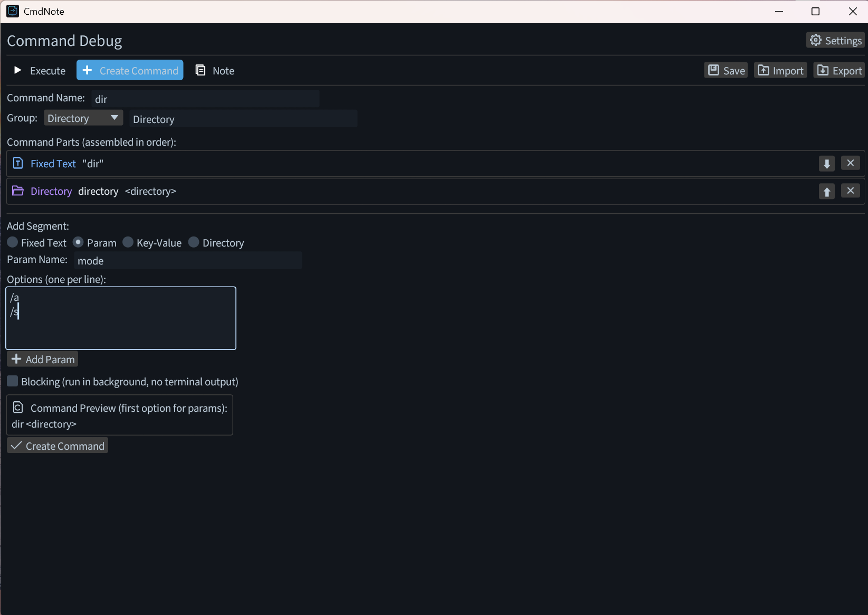Screen dimensions: 868x615
Task: Click the Note page icon
Action: tap(201, 70)
